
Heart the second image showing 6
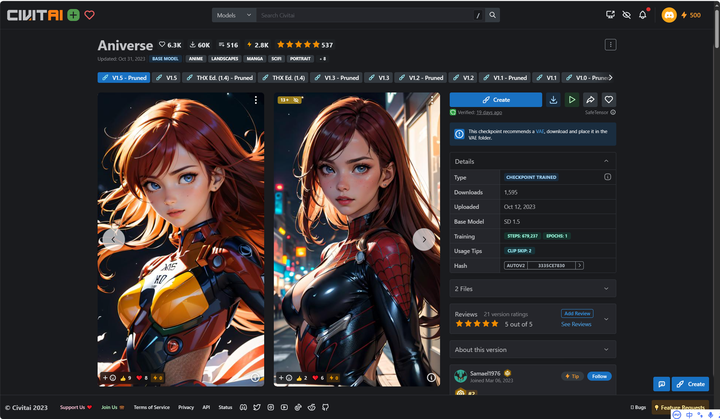click(318, 378)
